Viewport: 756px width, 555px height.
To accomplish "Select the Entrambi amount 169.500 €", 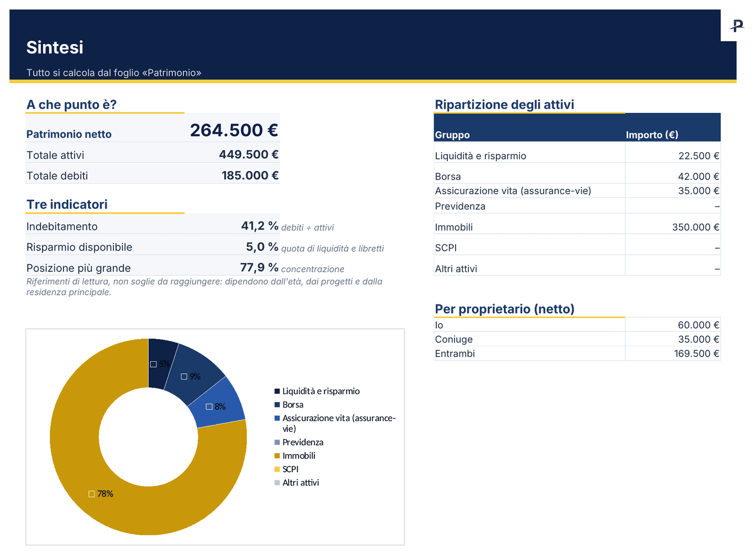I will pos(673,354).
